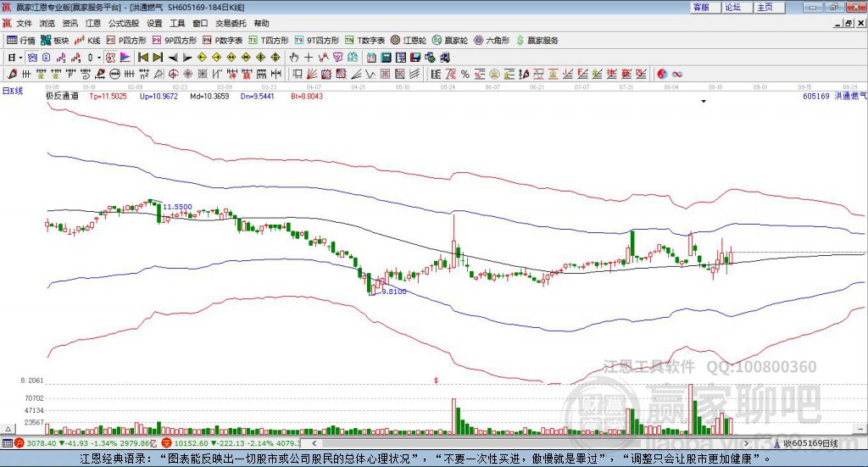
Task: Jump to last bar icon
Action: [158, 58]
